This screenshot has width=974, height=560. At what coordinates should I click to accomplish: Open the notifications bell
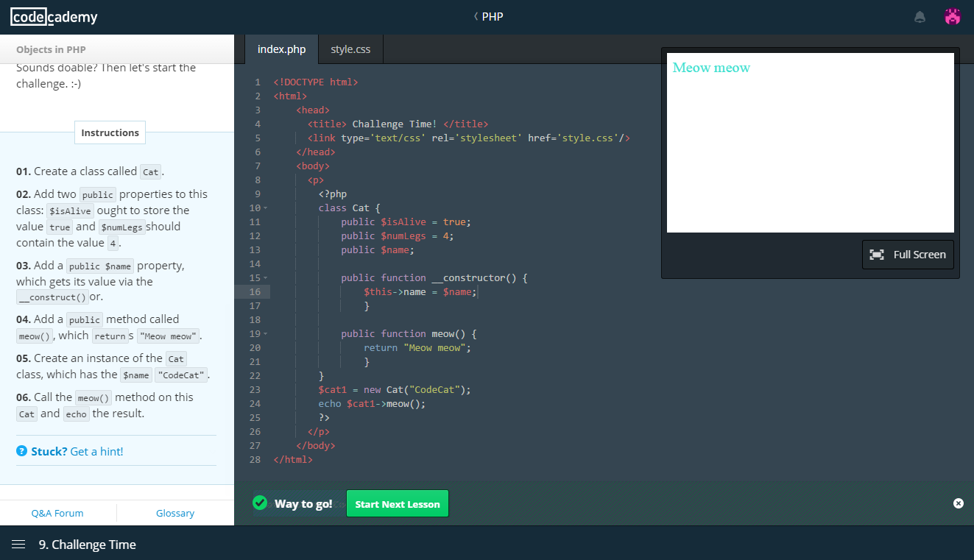920,17
